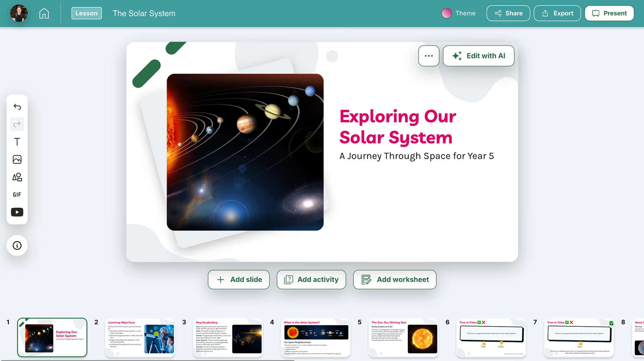Open the image insert tool

click(x=17, y=159)
